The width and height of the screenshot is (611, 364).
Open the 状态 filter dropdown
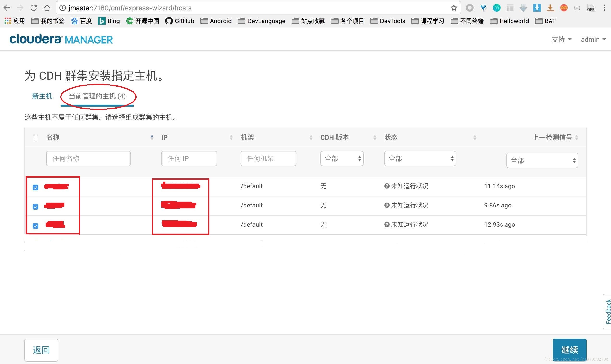coord(420,158)
